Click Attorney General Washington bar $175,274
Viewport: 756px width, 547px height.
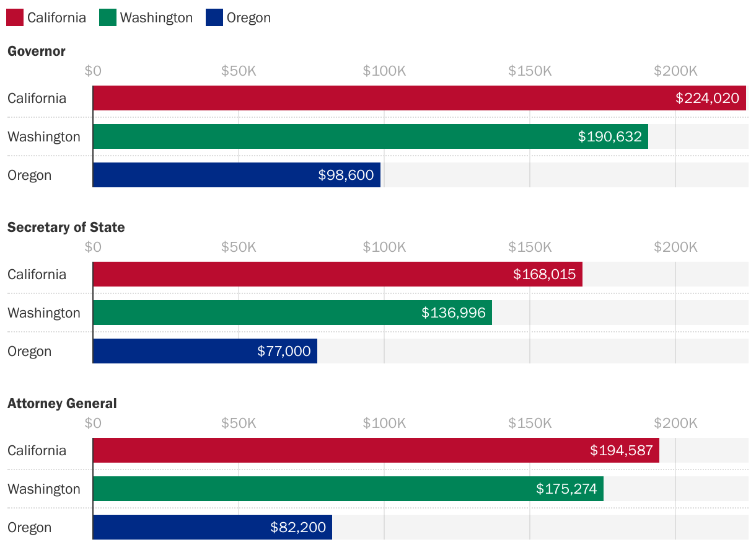(348, 489)
